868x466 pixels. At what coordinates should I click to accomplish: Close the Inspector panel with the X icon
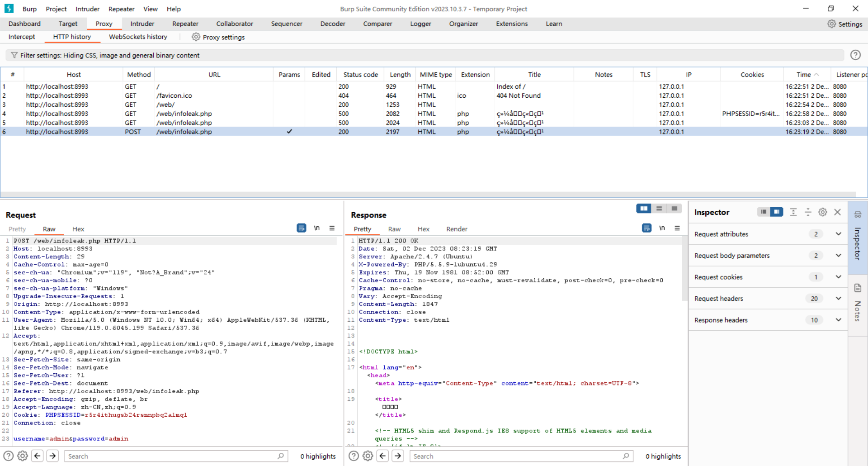click(x=837, y=212)
